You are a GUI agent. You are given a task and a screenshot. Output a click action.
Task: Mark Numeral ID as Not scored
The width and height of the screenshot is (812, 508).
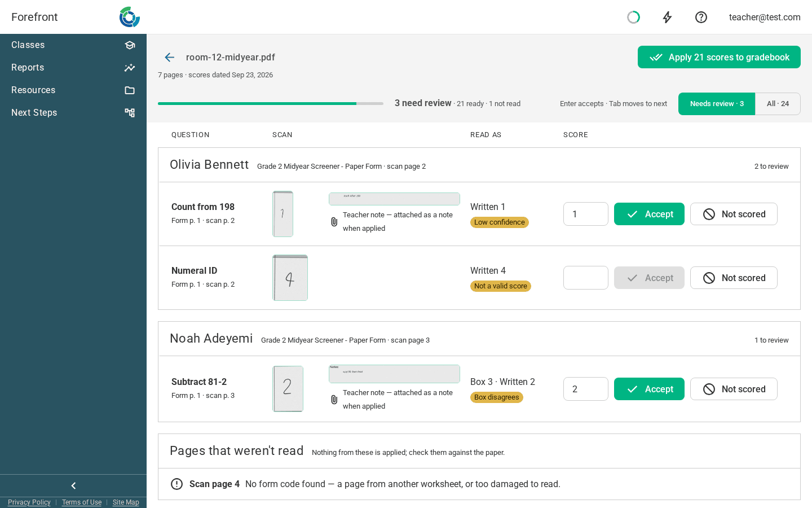click(x=734, y=278)
